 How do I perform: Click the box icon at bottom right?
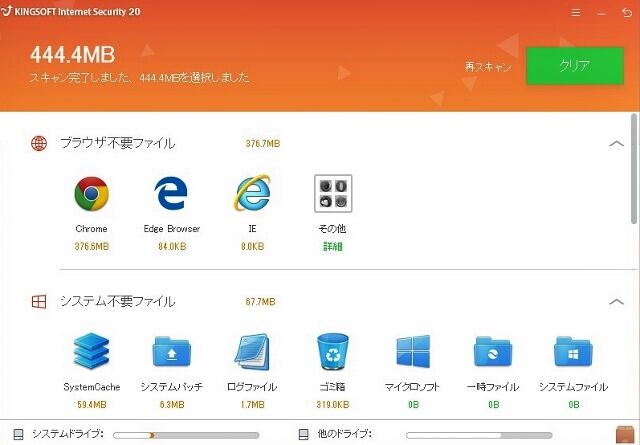click(x=625, y=434)
